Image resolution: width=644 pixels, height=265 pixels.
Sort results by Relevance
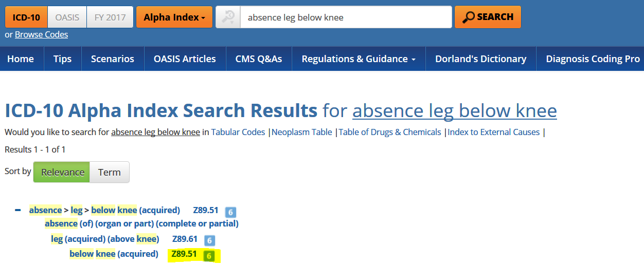tap(62, 173)
